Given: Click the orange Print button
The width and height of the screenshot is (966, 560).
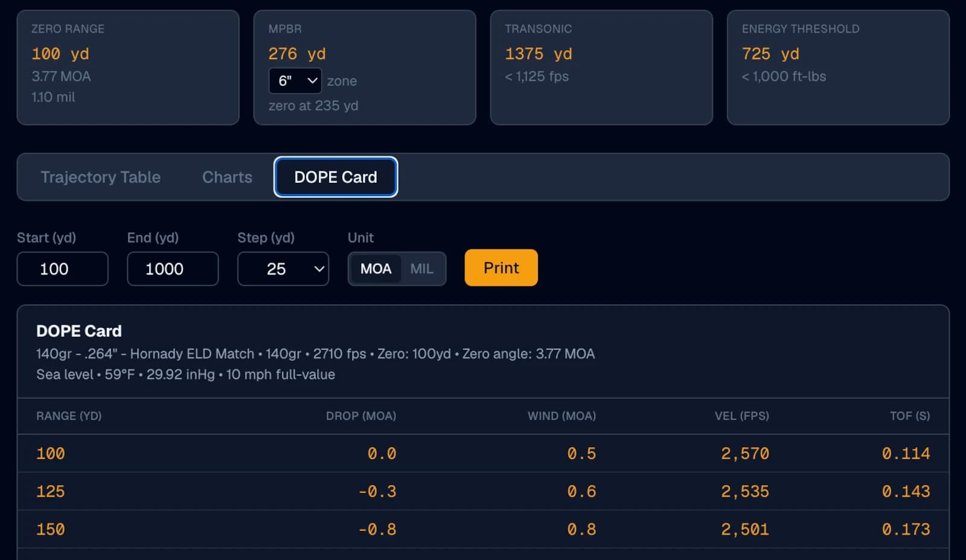Looking at the screenshot, I should (501, 268).
